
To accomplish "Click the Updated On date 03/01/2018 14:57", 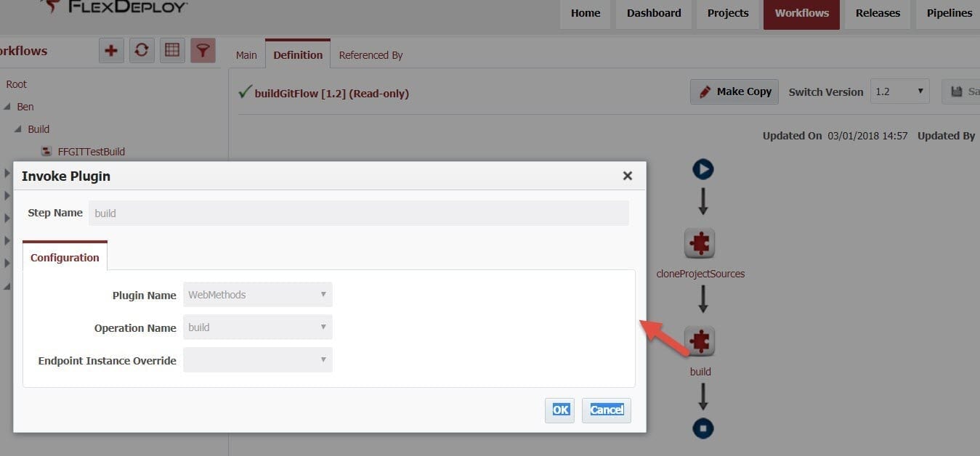I will click(x=867, y=136).
